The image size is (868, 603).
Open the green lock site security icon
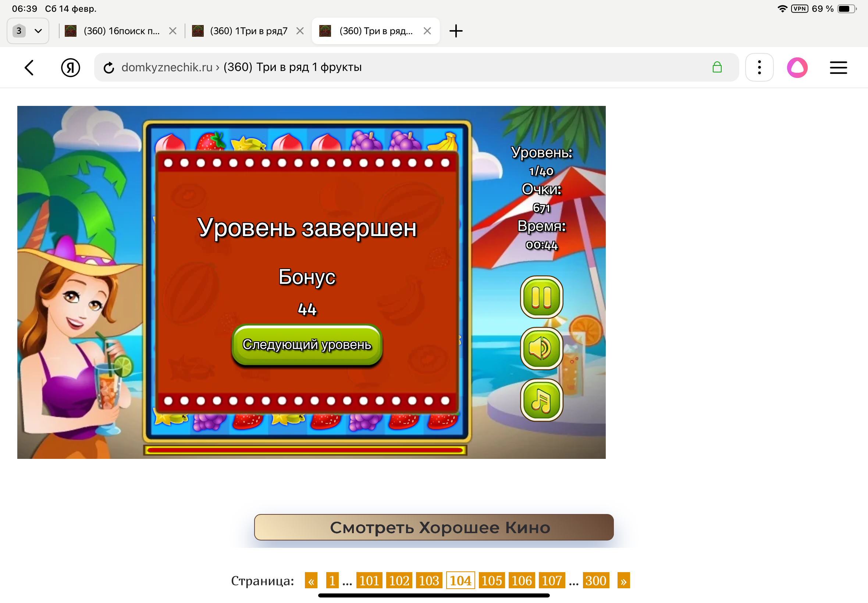(x=716, y=68)
